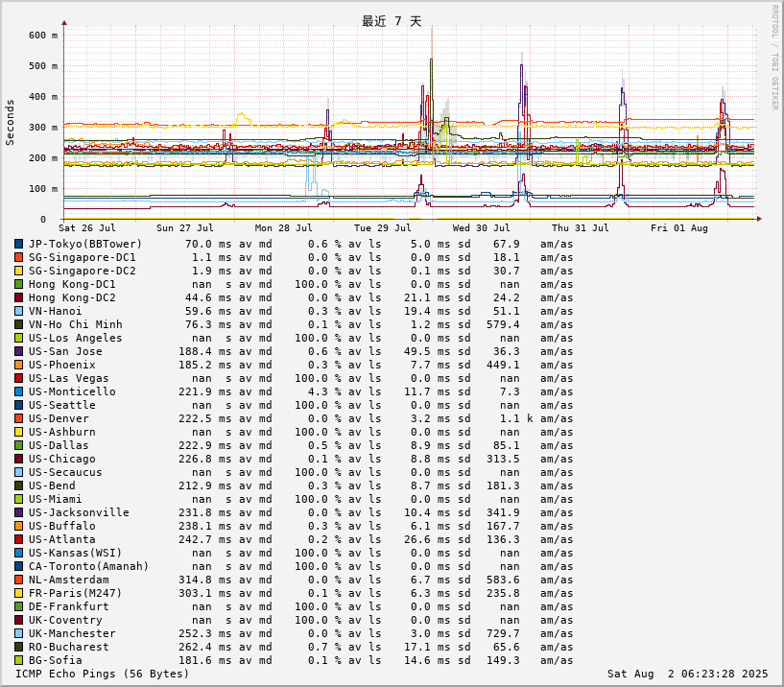Select the US-Los Angeles legend label

point(76,338)
